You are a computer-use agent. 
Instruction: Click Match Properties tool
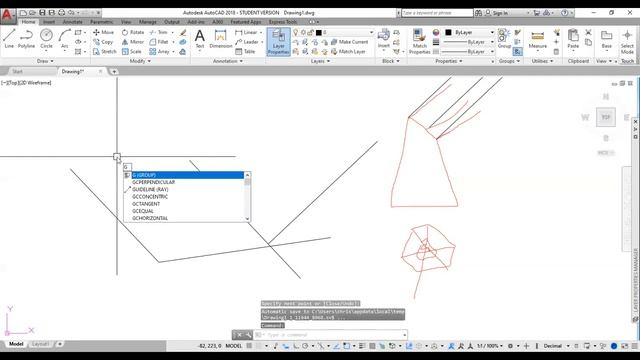(x=419, y=42)
